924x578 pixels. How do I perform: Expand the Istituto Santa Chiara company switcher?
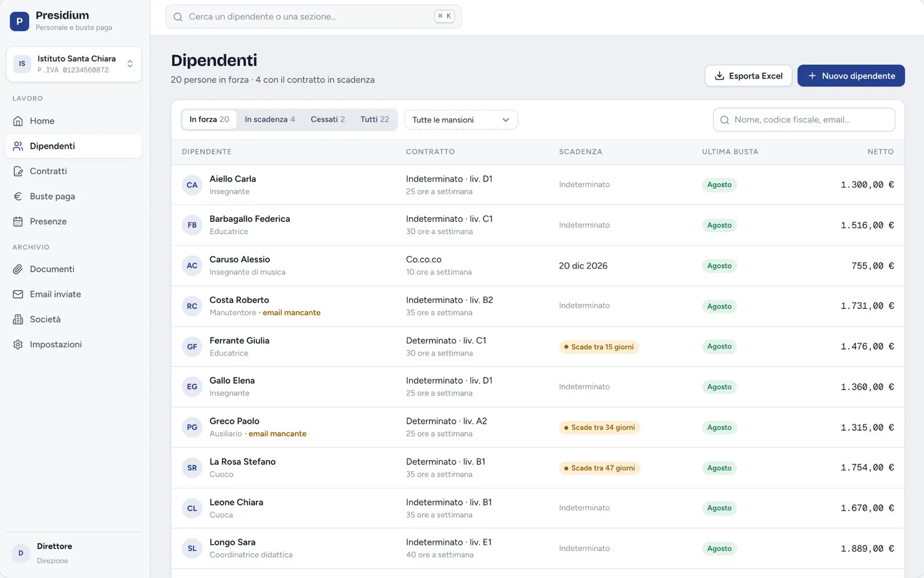click(74, 64)
